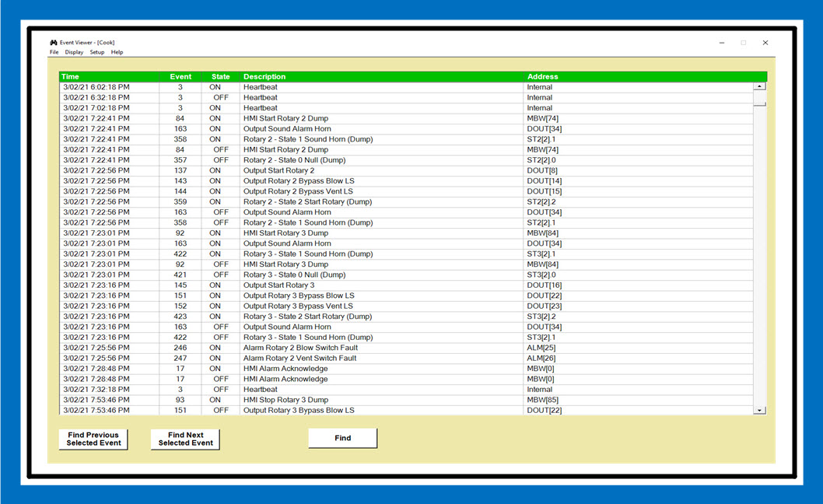Viewport: 823px width, 504px height.
Task: Click the Find Next Selected Event button
Action: pyautogui.click(x=185, y=439)
